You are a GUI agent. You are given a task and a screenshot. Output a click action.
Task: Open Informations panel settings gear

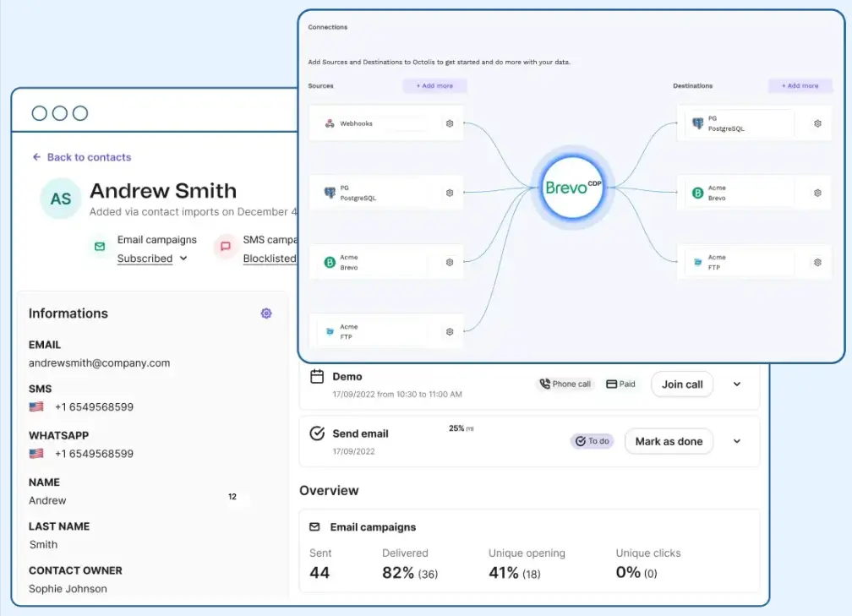266,313
